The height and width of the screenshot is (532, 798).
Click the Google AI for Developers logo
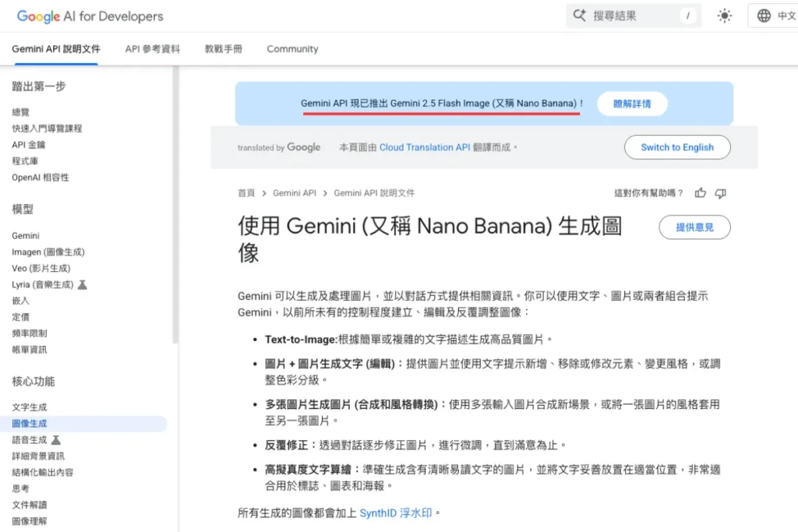point(90,16)
